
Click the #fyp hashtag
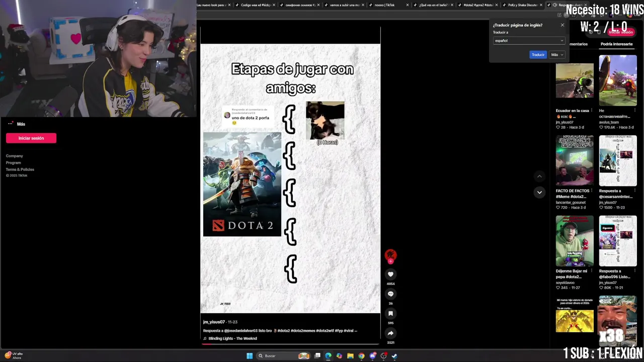pyautogui.click(x=339, y=331)
